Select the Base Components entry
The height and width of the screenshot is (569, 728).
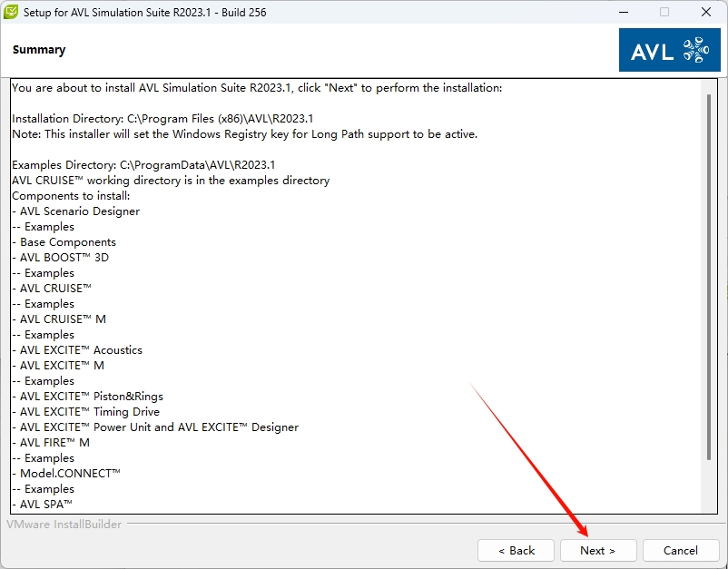[x=67, y=242]
